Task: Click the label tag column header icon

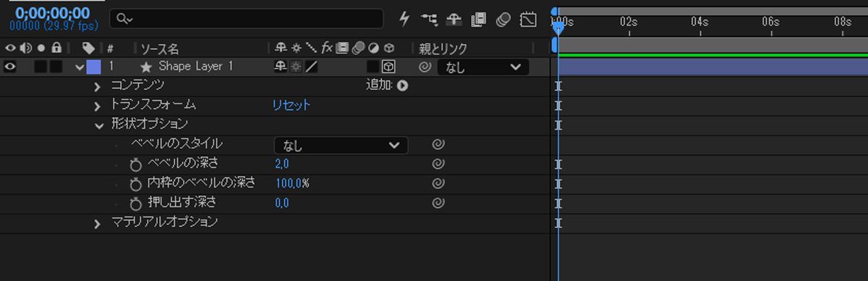Action: (89, 49)
